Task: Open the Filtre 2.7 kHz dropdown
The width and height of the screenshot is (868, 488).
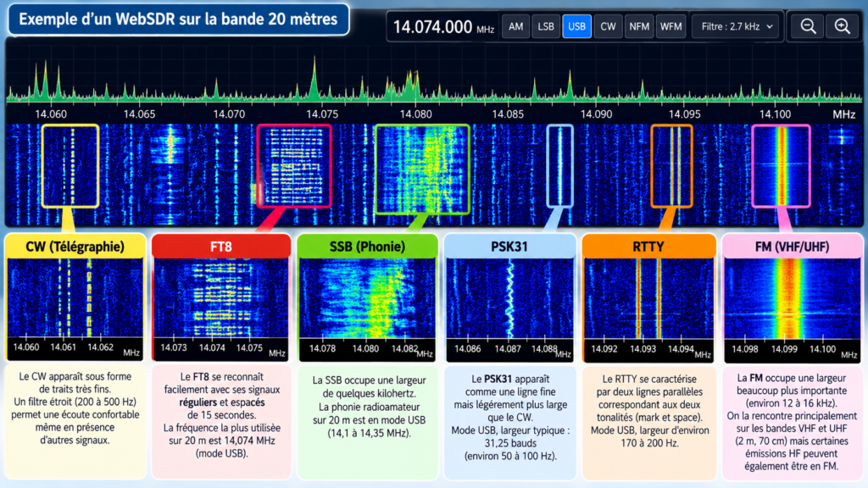Action: point(736,26)
